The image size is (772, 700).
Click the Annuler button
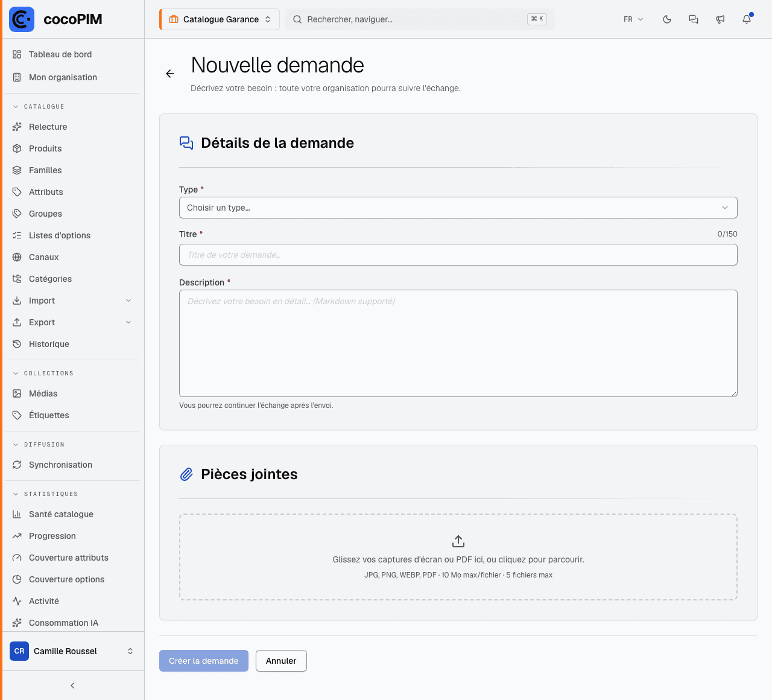tap(281, 661)
